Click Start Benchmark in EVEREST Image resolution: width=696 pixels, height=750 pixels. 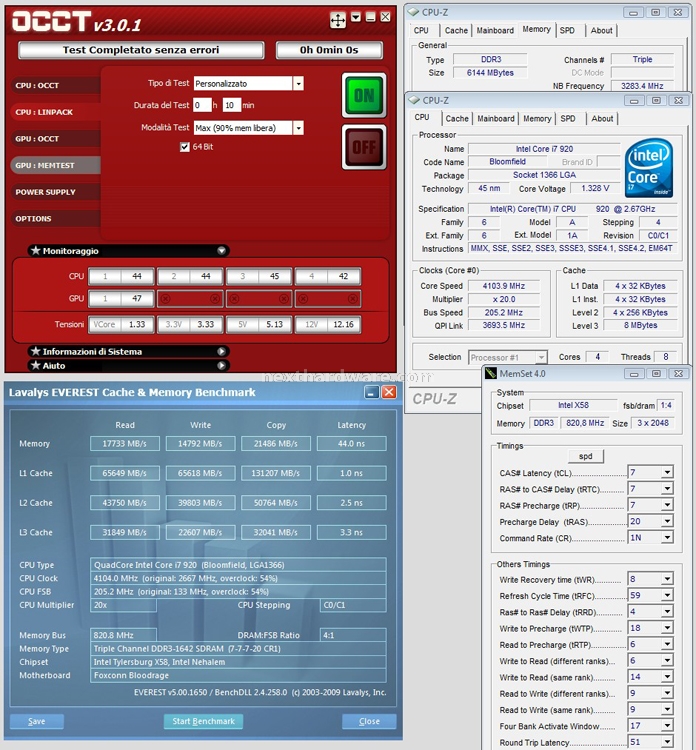(x=203, y=721)
